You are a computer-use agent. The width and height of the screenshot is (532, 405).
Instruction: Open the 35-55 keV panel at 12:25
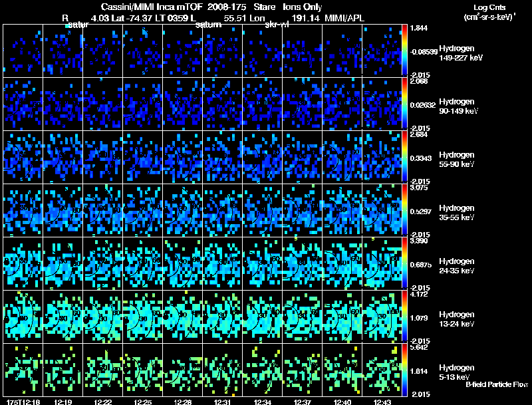click(x=143, y=211)
